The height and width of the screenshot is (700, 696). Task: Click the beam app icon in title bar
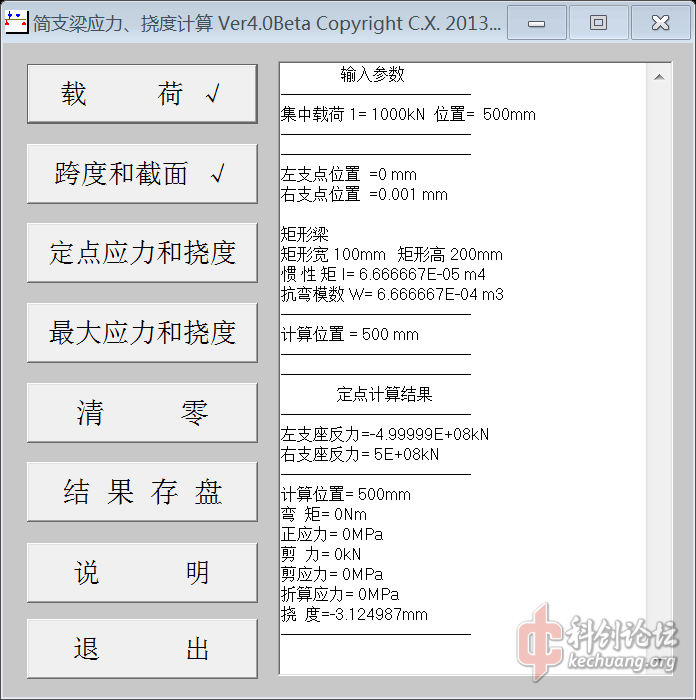(x=17, y=23)
